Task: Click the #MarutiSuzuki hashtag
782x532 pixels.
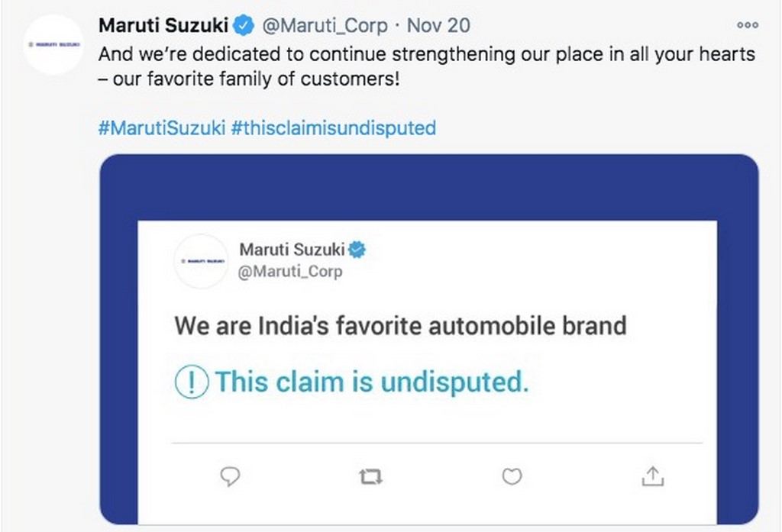Action: [x=160, y=127]
